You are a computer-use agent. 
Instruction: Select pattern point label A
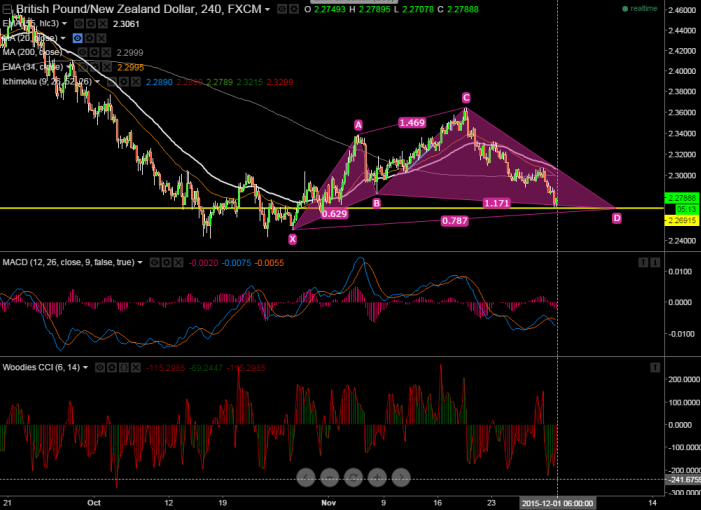click(x=358, y=125)
